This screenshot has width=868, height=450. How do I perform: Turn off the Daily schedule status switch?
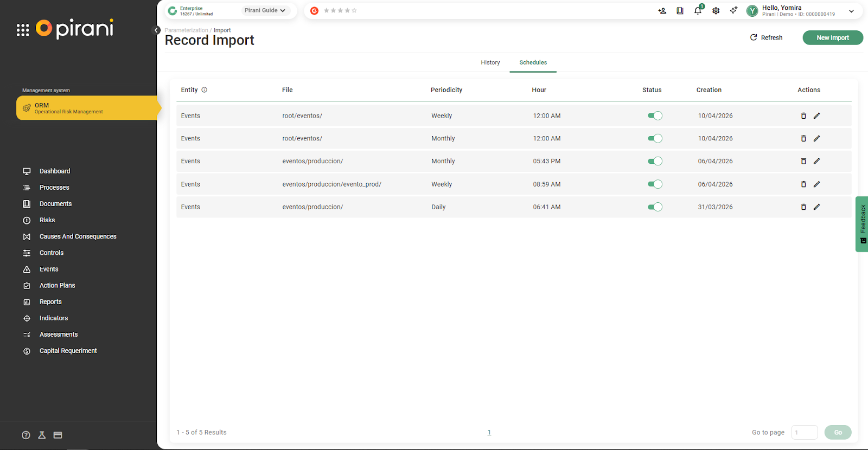(655, 207)
